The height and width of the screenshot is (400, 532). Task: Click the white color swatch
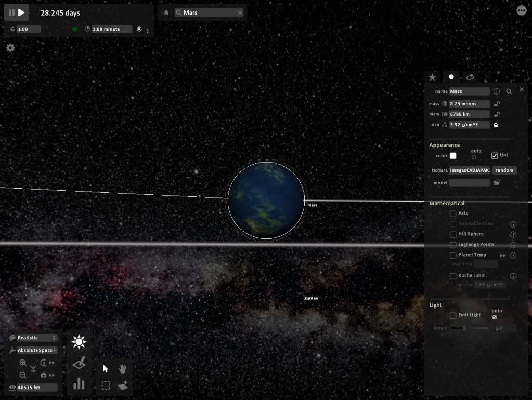click(x=453, y=156)
